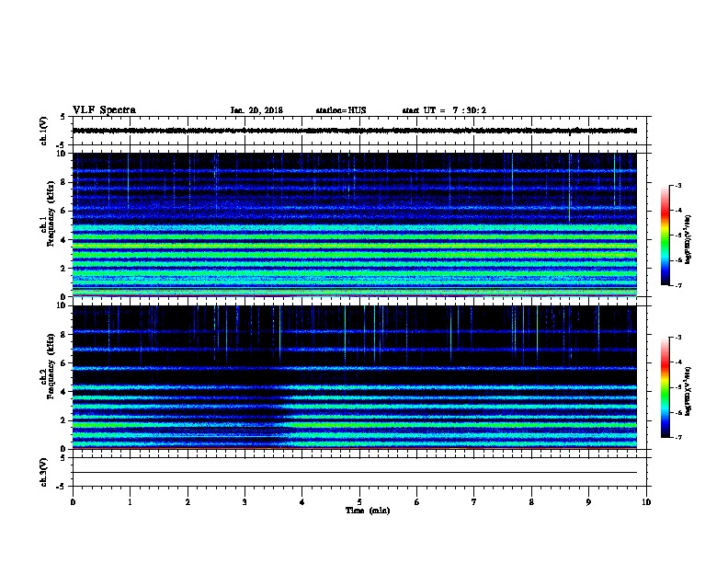The height and width of the screenshot is (563, 728).
Task: Click the ch.1 voltage waveform trace
Action: [x=355, y=131]
